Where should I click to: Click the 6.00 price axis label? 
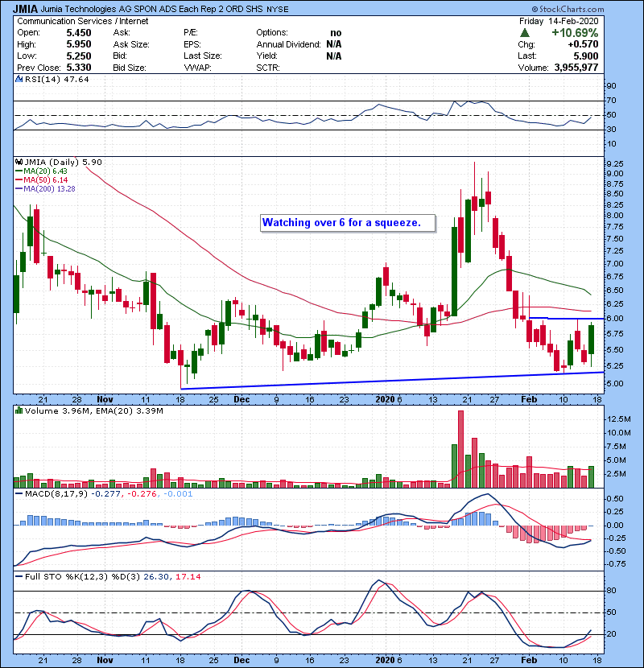(x=615, y=318)
